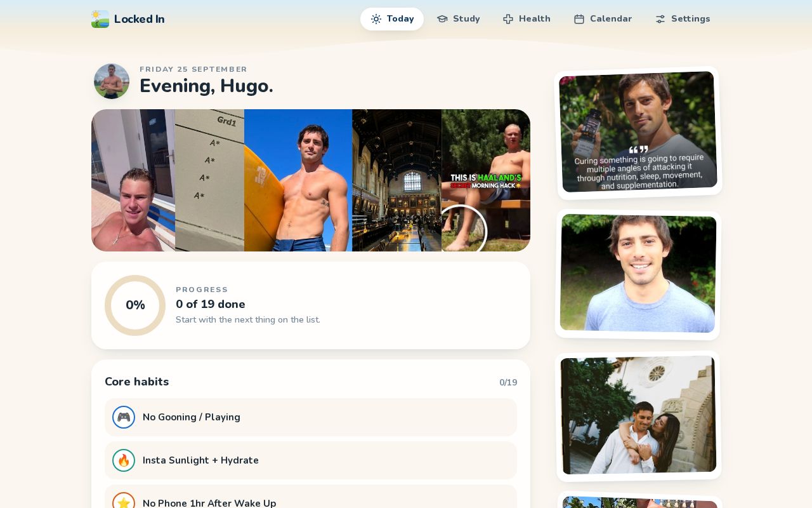Image resolution: width=812 pixels, height=508 pixels.
Task: Open the Study tab
Action: click(459, 19)
